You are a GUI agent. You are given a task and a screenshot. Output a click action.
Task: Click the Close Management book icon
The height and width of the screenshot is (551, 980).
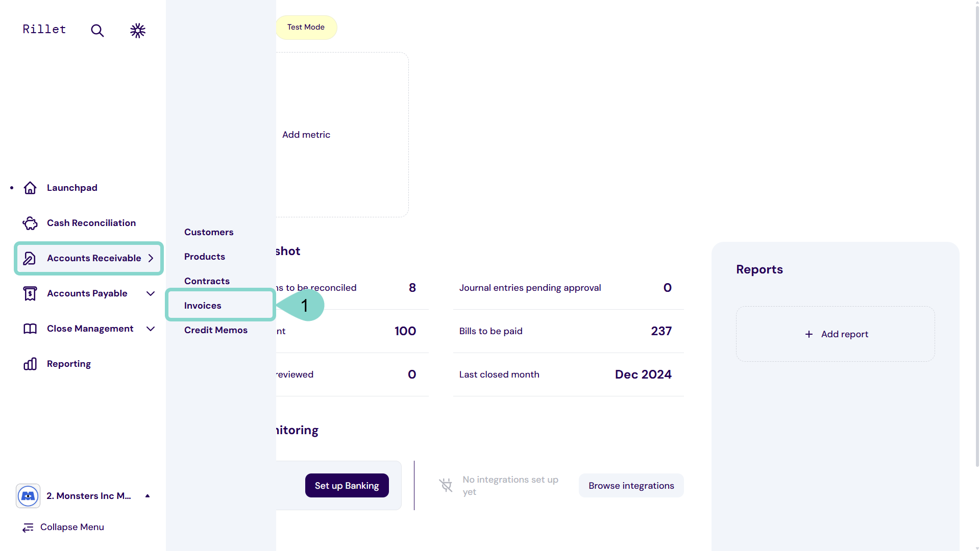coord(30,329)
